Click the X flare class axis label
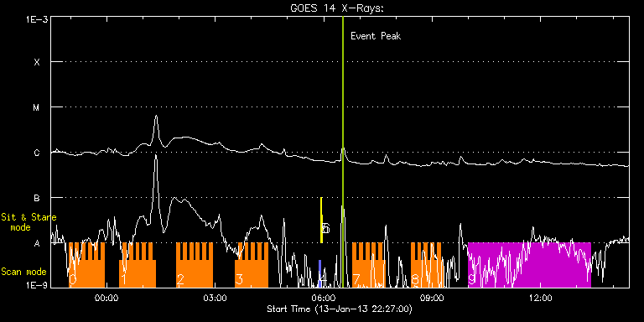This screenshot has height=322, width=644. pos(37,62)
